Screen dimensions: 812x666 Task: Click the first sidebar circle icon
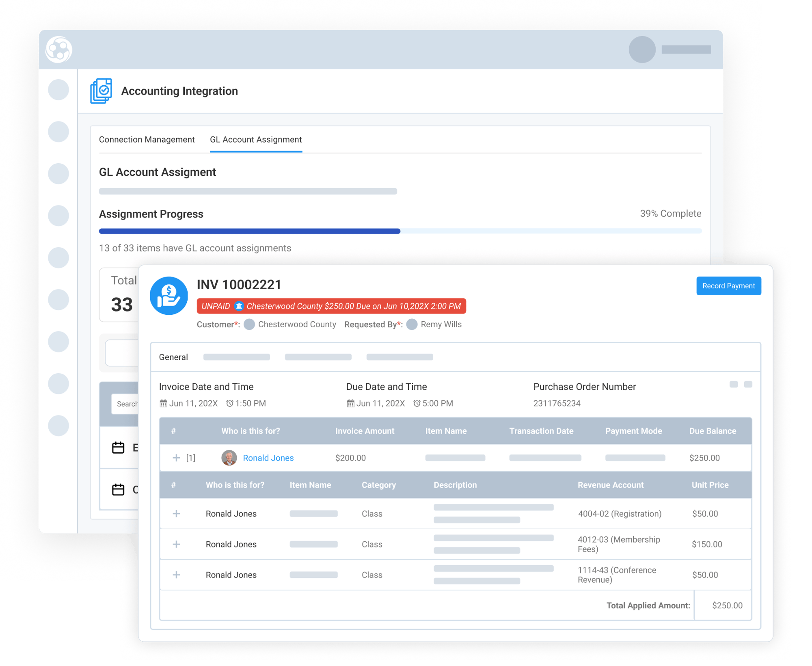pos(58,90)
